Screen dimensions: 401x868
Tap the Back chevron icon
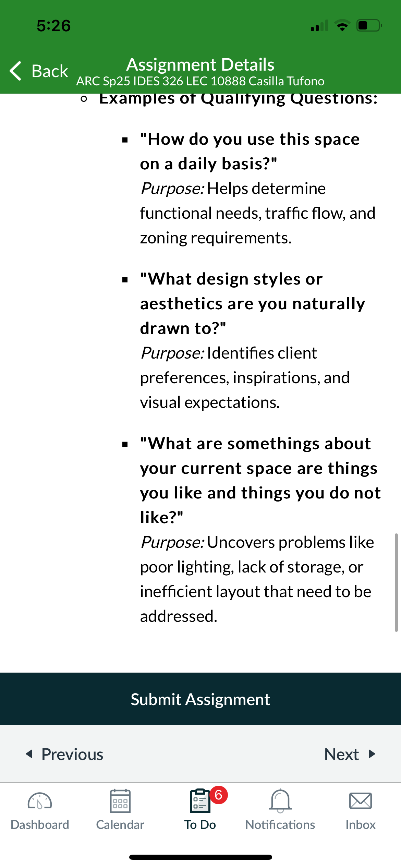[16, 71]
